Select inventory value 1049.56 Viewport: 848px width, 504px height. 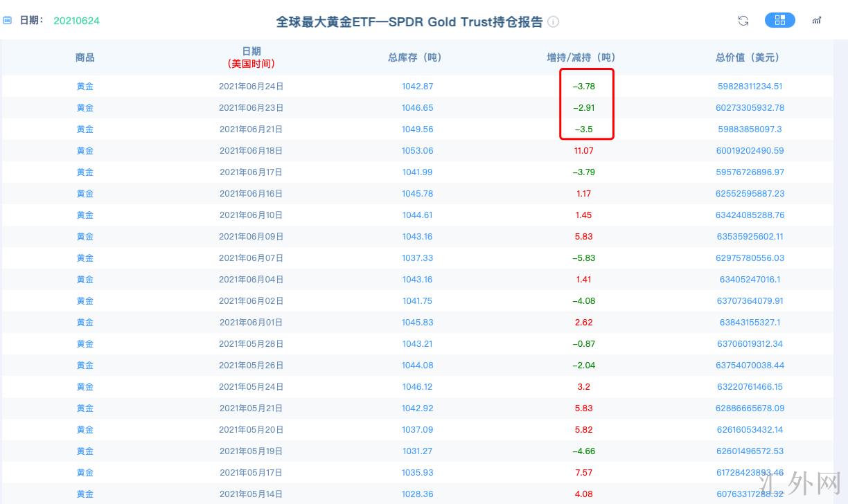click(x=417, y=129)
